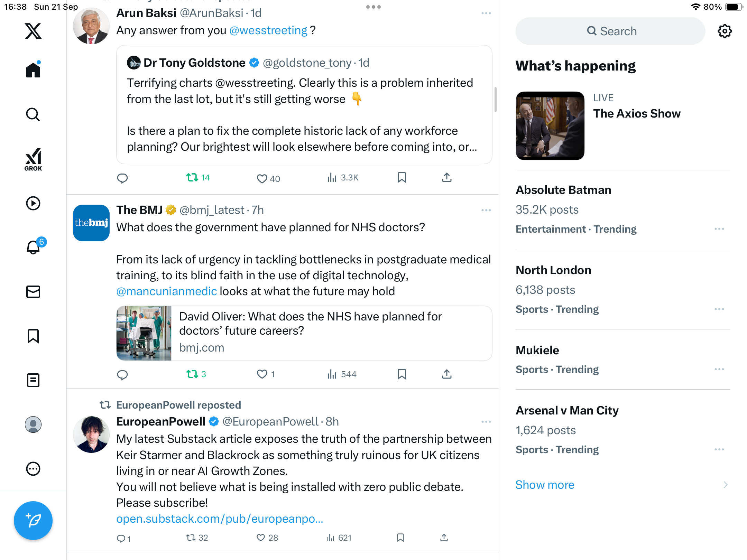Share The BMJ post

[x=446, y=374]
